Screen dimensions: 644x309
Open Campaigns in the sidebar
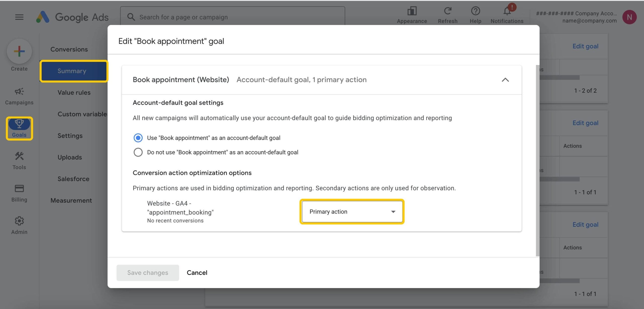19,96
